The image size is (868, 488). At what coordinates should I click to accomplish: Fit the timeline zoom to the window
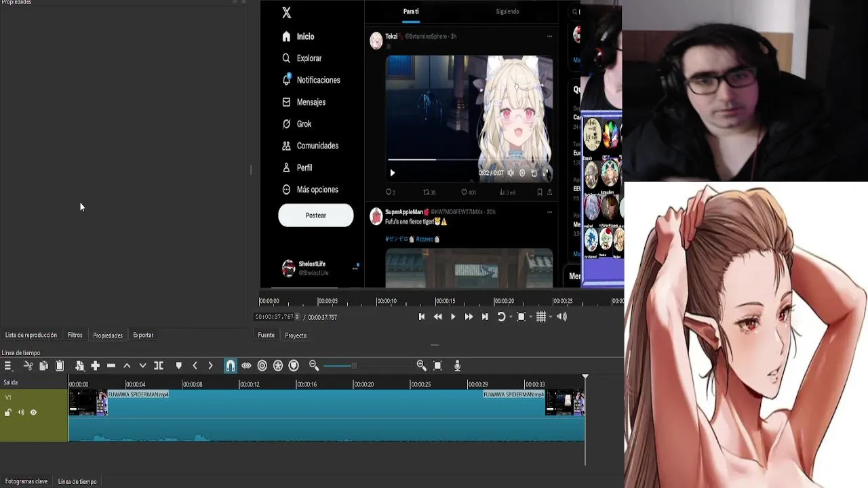pos(437,366)
